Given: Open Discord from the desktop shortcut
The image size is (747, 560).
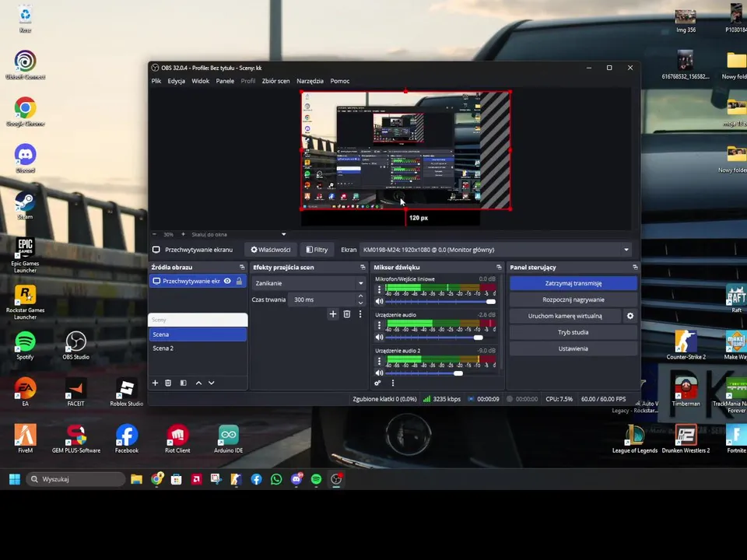Looking at the screenshot, I should click(25, 158).
